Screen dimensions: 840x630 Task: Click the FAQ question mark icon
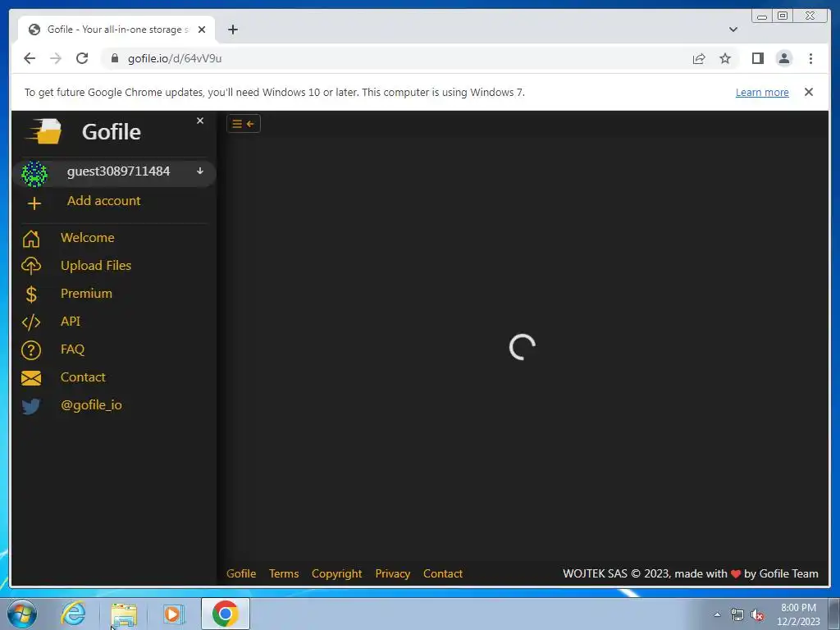point(31,349)
